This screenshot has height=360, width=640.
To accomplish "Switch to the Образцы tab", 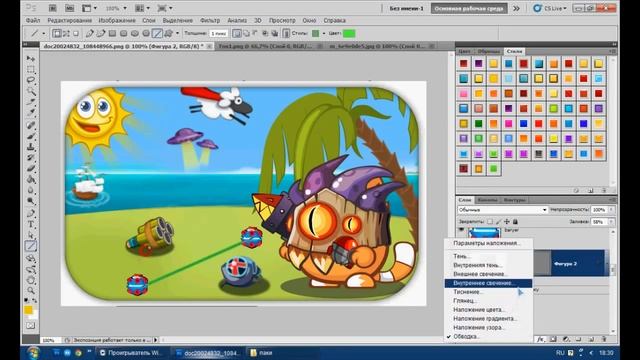I will tap(489, 51).
